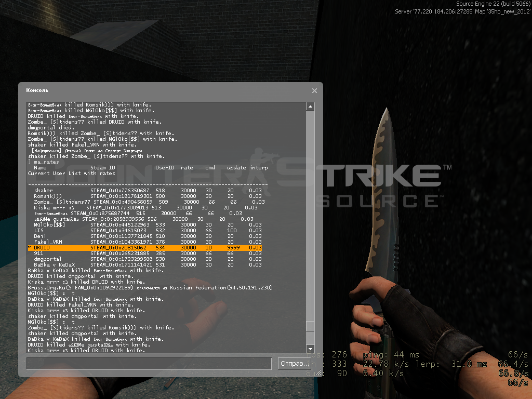This screenshot has width=532, height=399.
Task: Click 'Source Engine 22 (build 5066)' text
Action: (493, 4)
